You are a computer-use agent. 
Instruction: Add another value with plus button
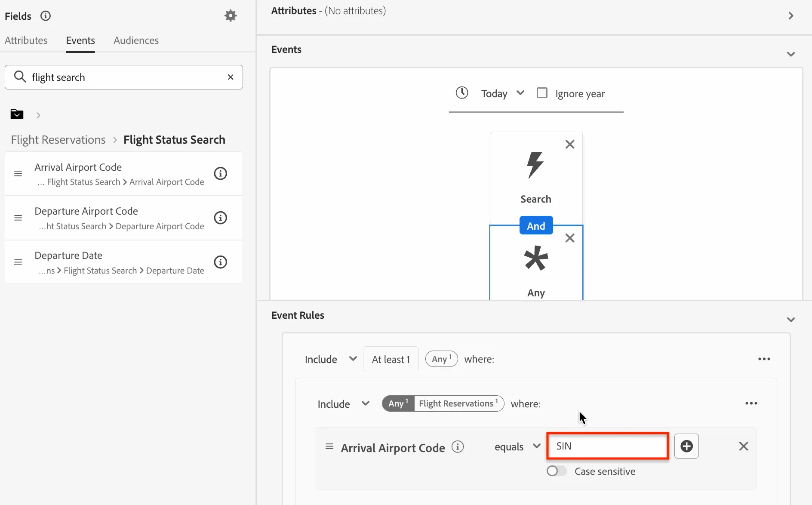(x=686, y=446)
